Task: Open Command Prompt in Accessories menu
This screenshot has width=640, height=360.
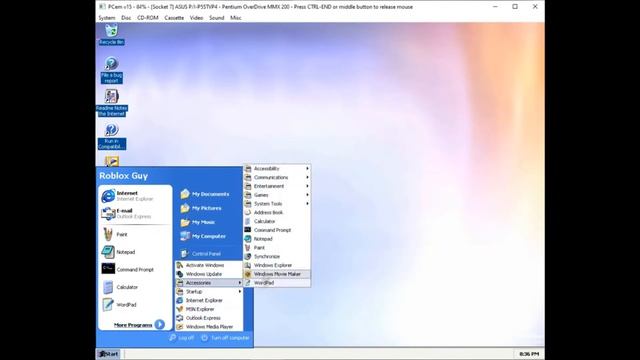Action: [x=277, y=230]
